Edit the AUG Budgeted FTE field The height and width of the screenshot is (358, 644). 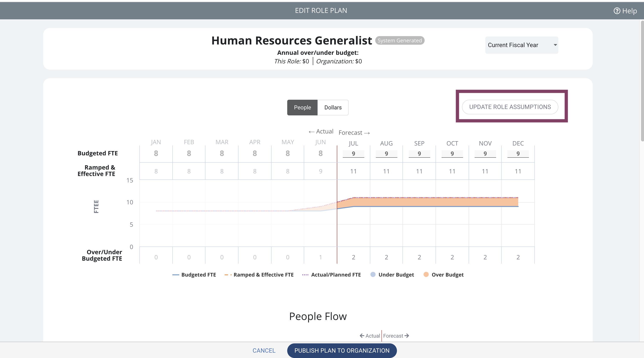tap(386, 154)
